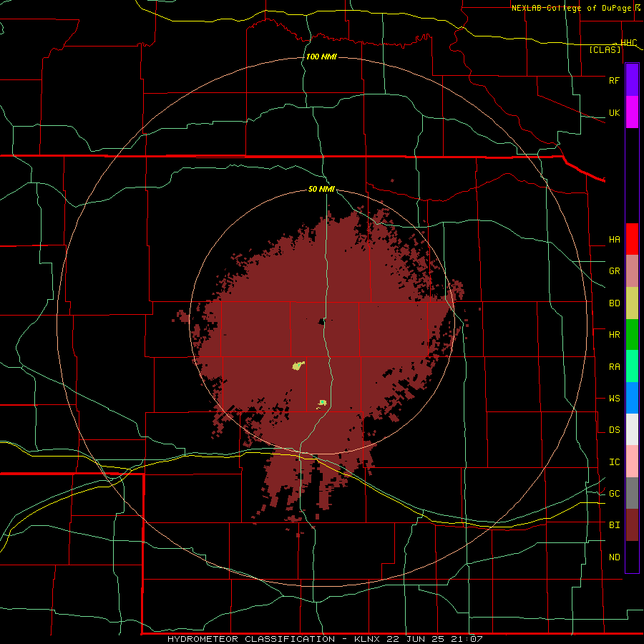The height and width of the screenshot is (644, 644).
Task: Click the 50 NMI range ring label
Action: (x=321, y=189)
